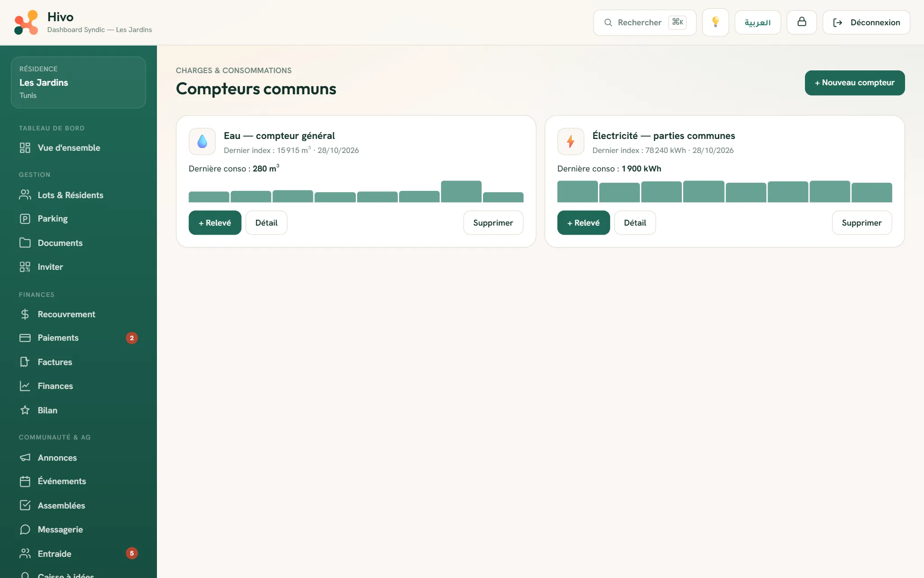
Task: Click the Hivo logo icon
Action: click(x=26, y=22)
